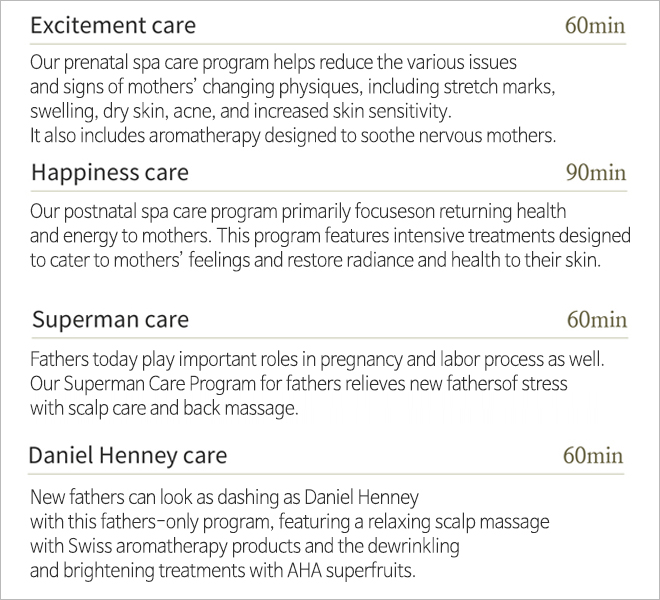
Task: Click the Excitement care heading
Action: click(x=113, y=25)
